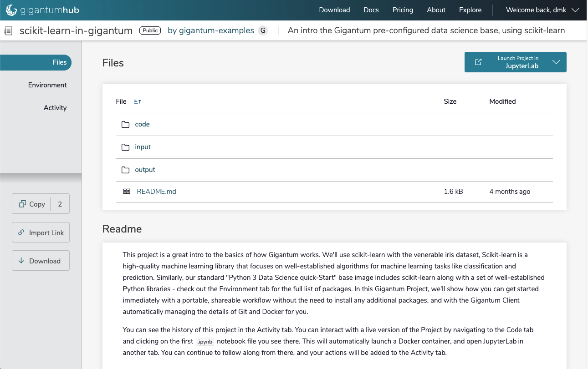
Task: Click the .ipynb code tag in the Readme
Action: tap(205, 341)
